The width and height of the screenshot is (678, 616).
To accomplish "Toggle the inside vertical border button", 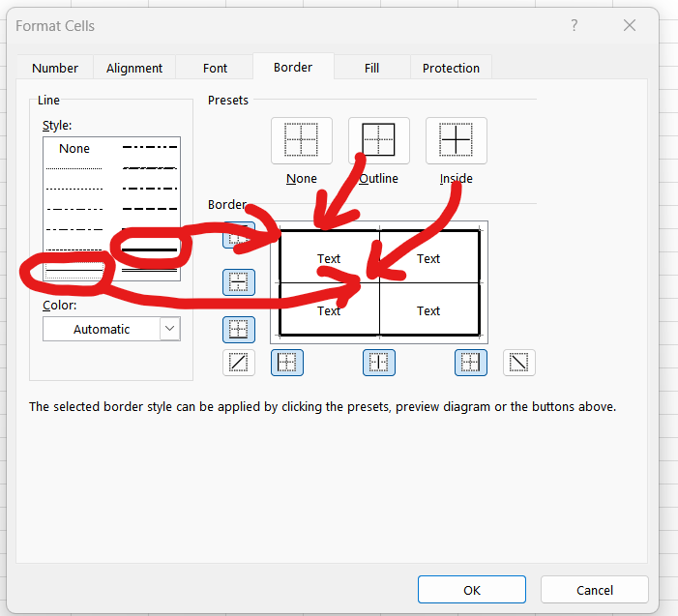I will tap(379, 363).
